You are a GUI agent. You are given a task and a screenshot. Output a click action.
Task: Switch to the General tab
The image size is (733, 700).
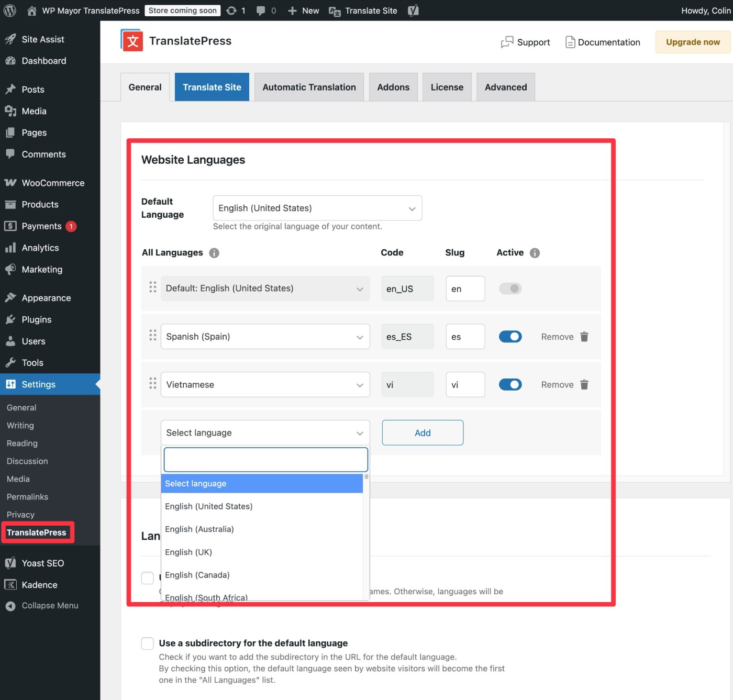145,87
